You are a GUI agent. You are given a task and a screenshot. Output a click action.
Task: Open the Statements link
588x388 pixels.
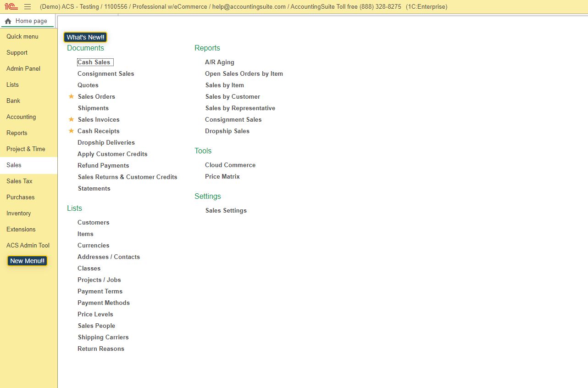tap(94, 189)
